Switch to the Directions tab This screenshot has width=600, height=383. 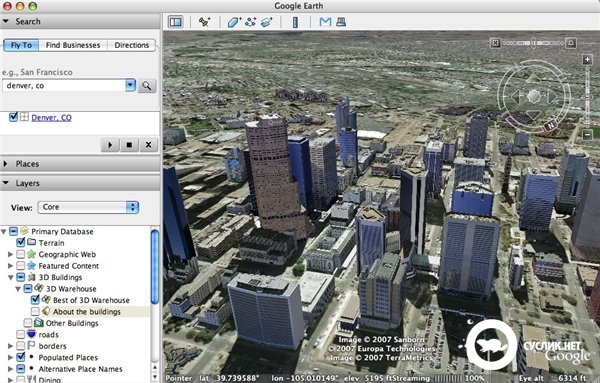tap(132, 45)
